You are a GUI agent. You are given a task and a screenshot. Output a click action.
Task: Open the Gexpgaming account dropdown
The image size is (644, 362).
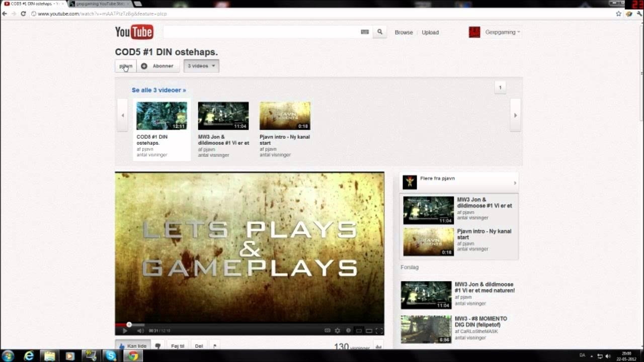[x=502, y=32]
